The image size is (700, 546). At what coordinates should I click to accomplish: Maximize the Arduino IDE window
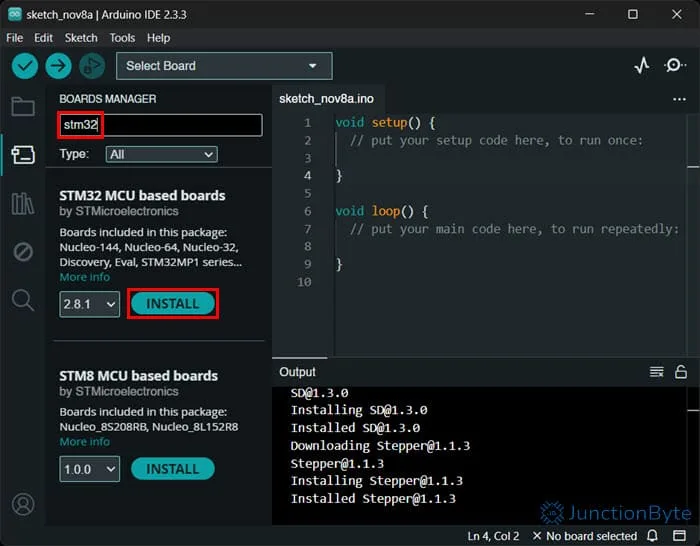(633, 14)
